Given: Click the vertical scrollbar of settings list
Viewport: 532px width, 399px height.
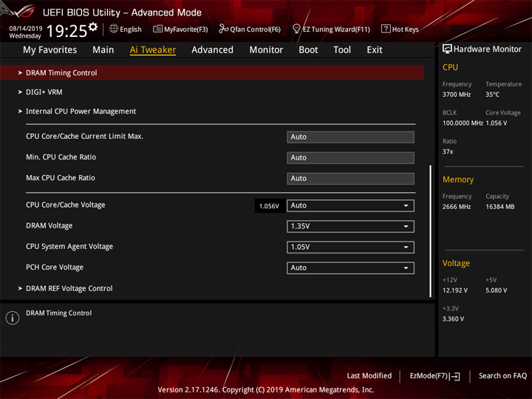Looking at the screenshot, I should pos(431,231).
